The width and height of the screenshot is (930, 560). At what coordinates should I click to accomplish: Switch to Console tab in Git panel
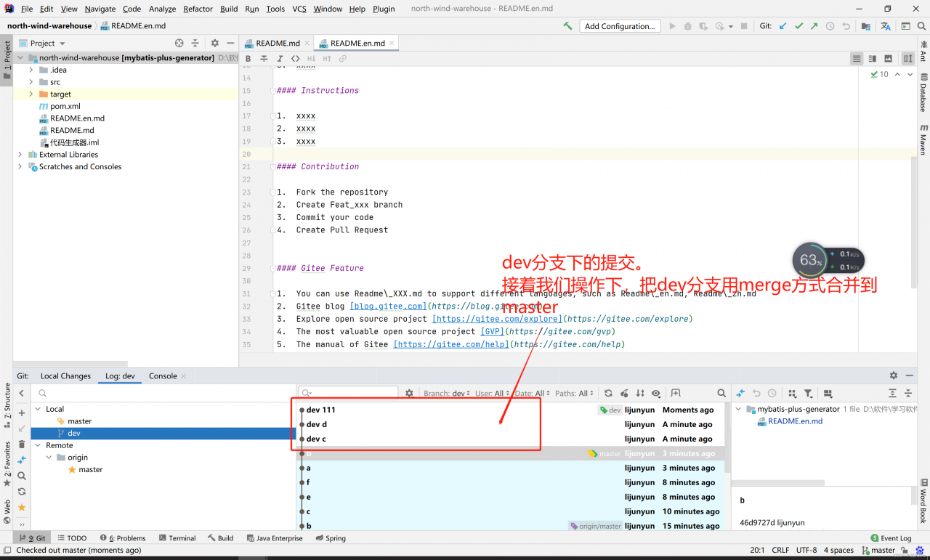point(163,376)
